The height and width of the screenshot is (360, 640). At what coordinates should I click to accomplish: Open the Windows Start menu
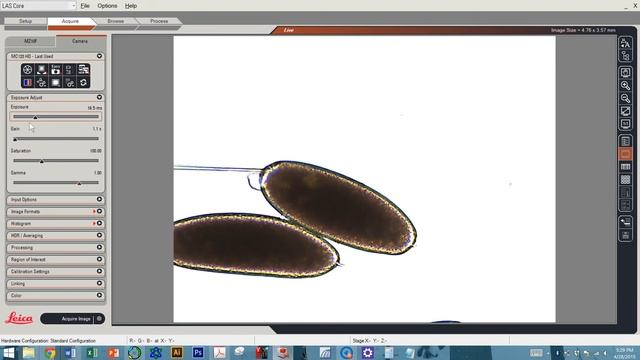(8, 353)
